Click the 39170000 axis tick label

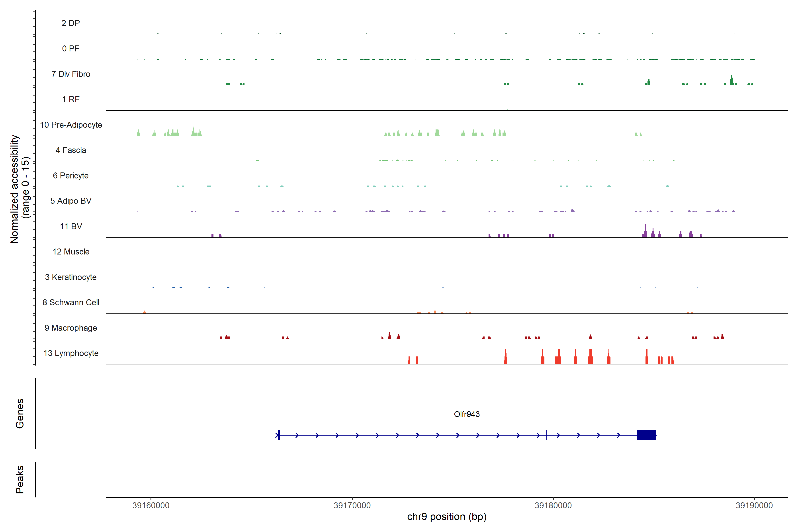tap(352, 505)
